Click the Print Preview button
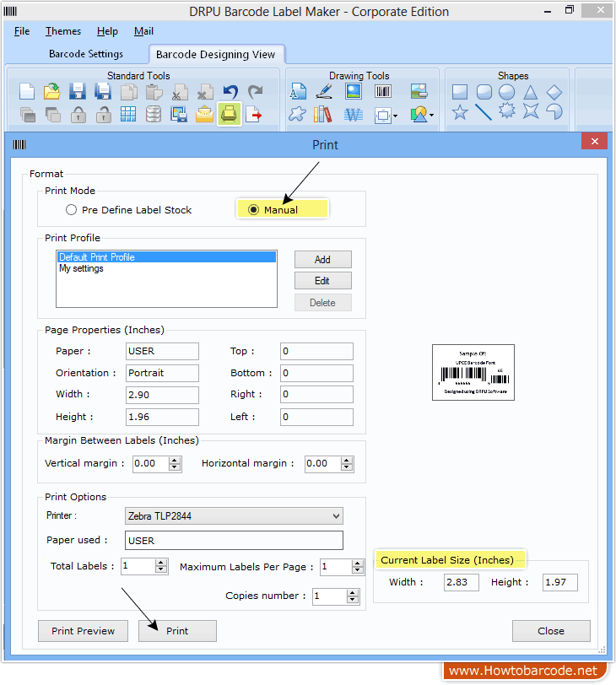 coord(83,631)
